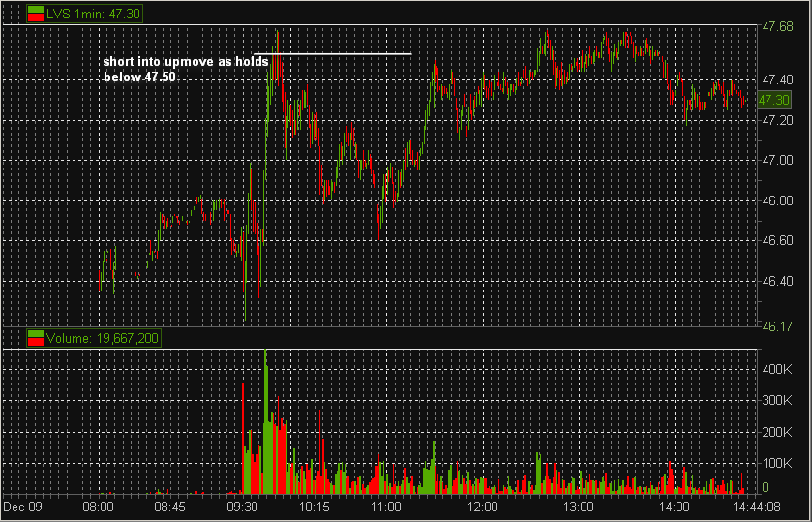This screenshot has width=812, height=522.
Task: Click the 09:30 time axis label
Action: click(243, 507)
